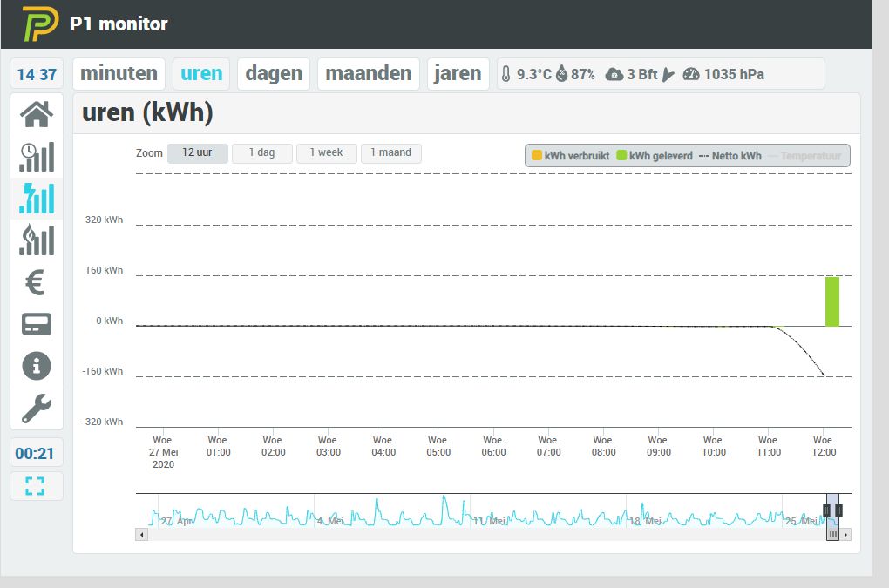Image resolution: width=889 pixels, height=588 pixels.
Task: Click the P1 monitor logo
Action: (x=40, y=24)
